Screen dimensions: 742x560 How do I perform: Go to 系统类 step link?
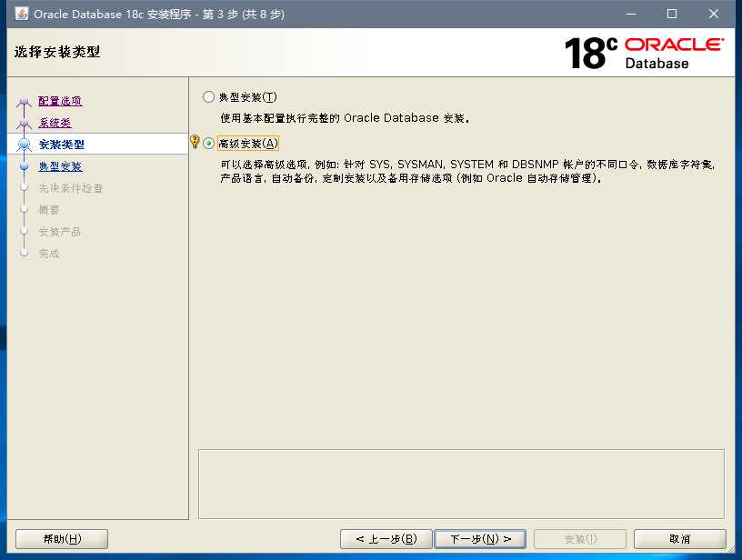[x=55, y=123]
